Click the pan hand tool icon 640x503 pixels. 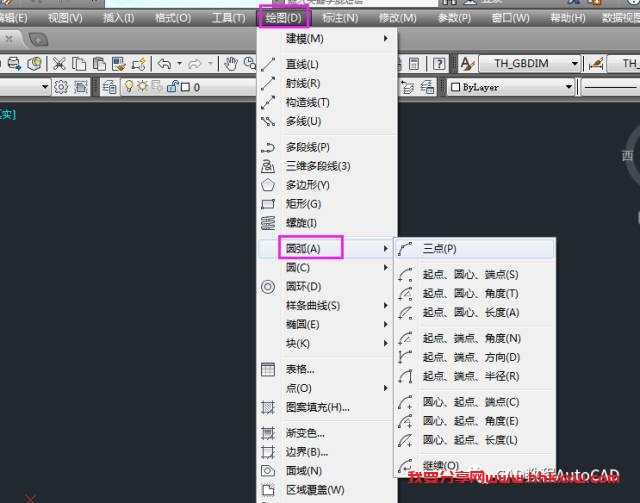231,64
